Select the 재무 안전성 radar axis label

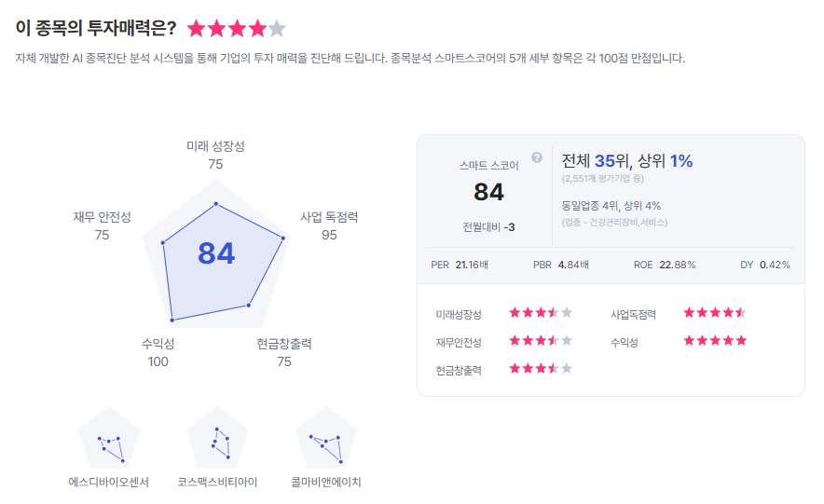coord(102,217)
